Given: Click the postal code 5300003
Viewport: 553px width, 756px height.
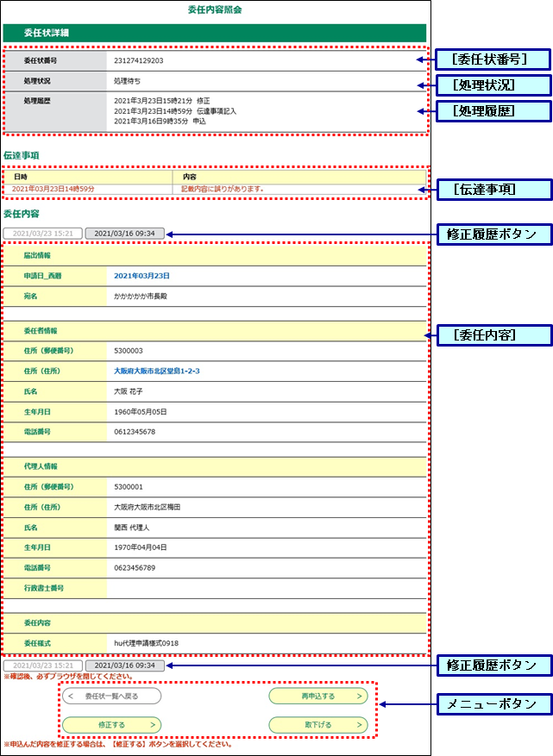Looking at the screenshot, I should click(x=129, y=351).
